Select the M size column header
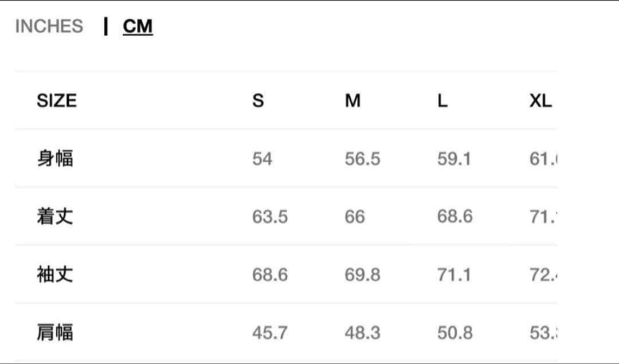Screen dimensions: 619x364 click(x=352, y=101)
